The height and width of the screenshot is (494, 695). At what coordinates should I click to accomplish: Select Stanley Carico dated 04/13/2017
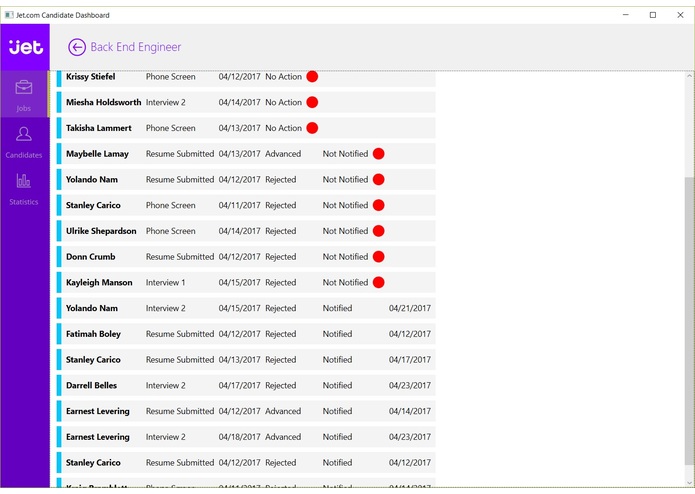tap(93, 359)
